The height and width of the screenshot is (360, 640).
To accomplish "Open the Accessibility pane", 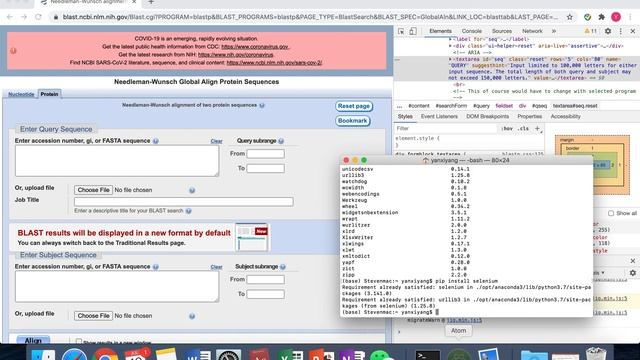I will (x=565, y=116).
